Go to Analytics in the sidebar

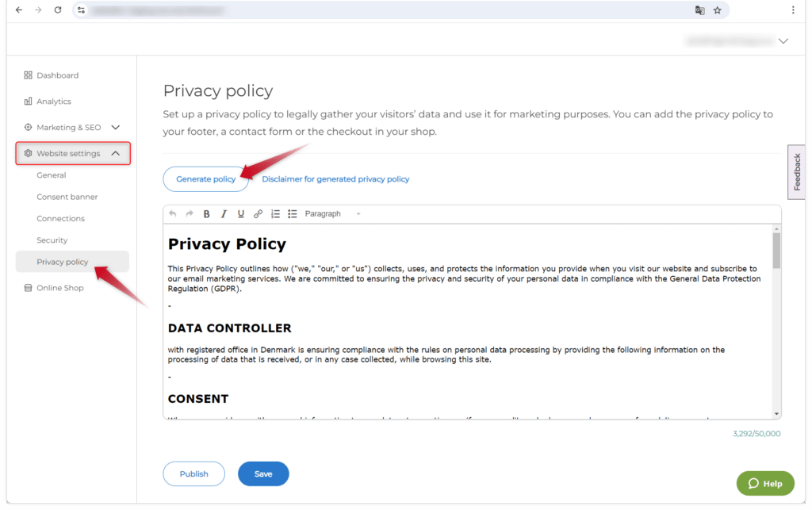(53, 102)
